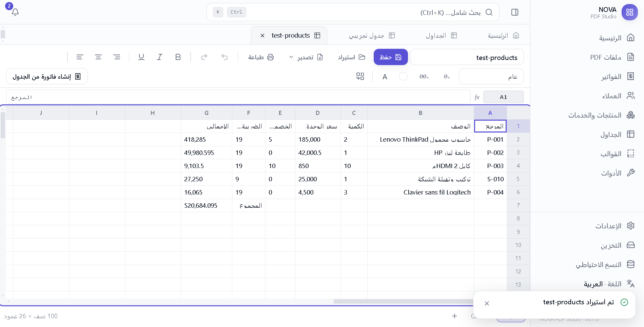Click the decrease decimals 0. icon
The image size is (644, 327).
point(447,77)
